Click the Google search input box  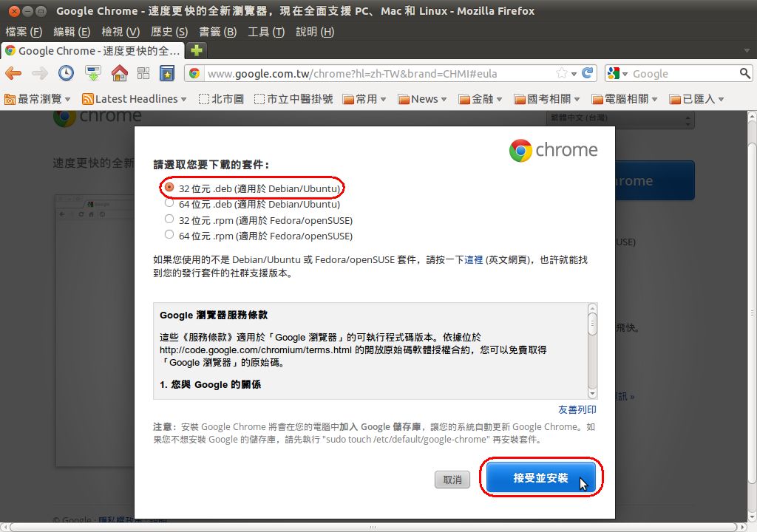pos(684,73)
